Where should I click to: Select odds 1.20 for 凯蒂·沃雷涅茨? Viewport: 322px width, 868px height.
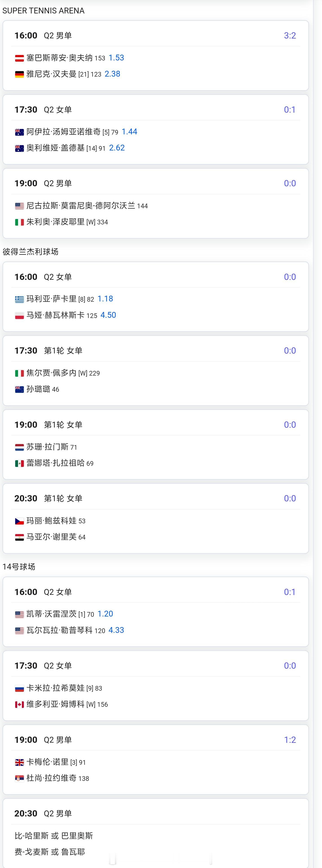pyautogui.click(x=105, y=614)
